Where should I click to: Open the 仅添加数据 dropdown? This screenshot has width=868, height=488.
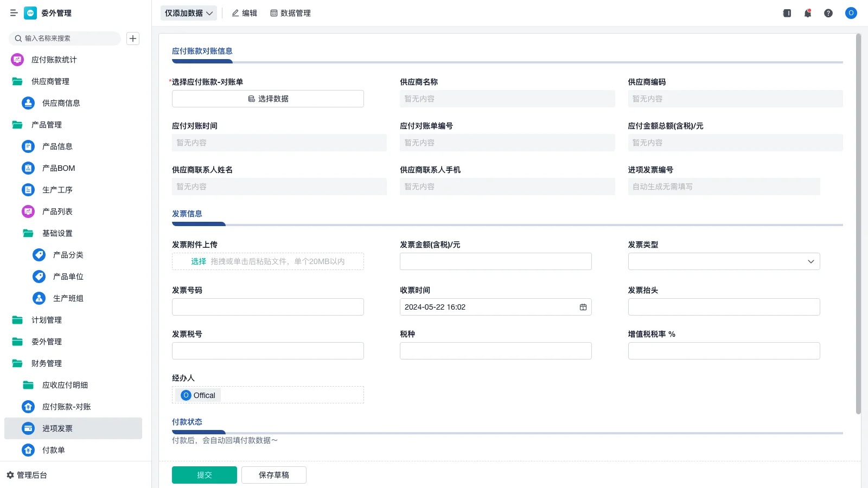coord(188,13)
